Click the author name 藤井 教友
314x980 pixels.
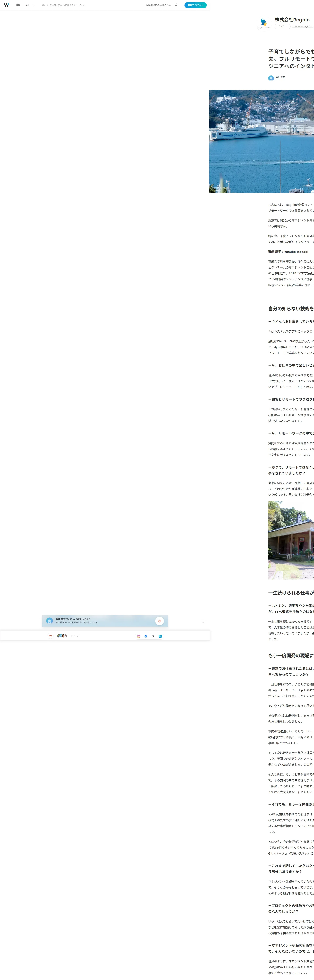pos(280,77)
